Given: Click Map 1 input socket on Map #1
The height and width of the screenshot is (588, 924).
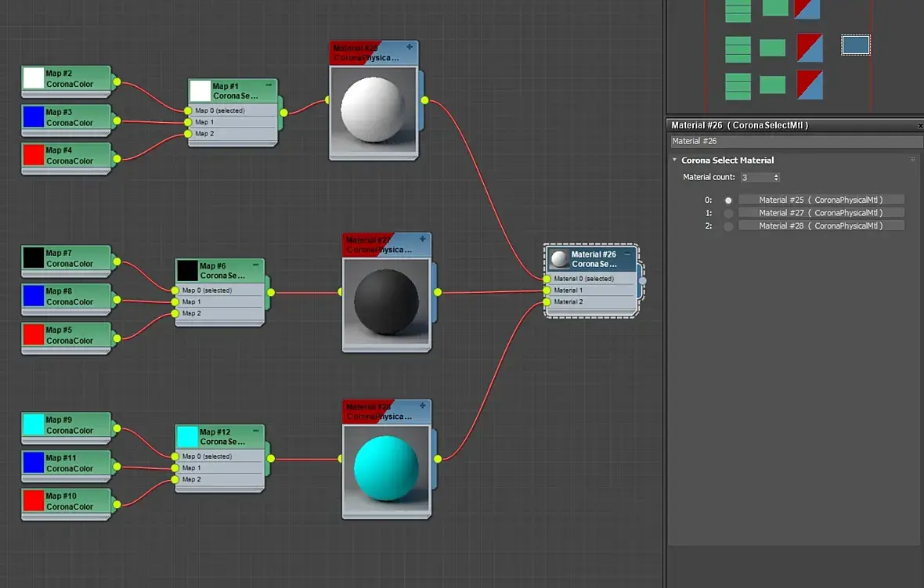Looking at the screenshot, I should tap(188, 122).
